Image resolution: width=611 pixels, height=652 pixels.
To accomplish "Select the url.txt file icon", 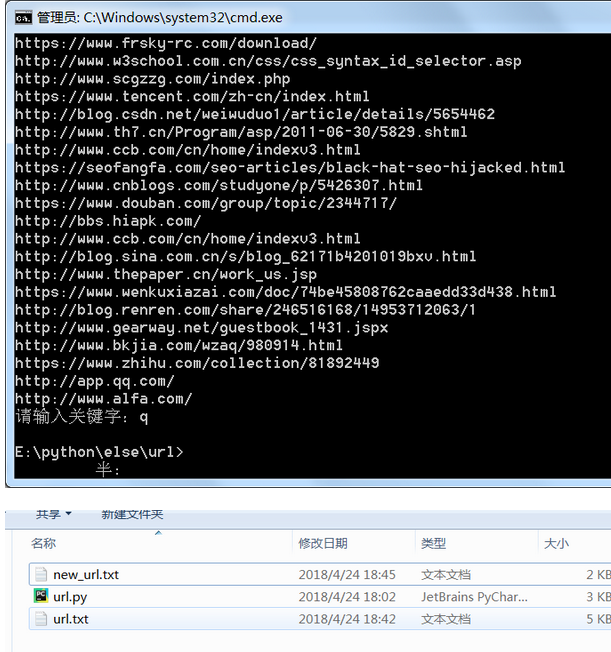I will click(x=41, y=618).
